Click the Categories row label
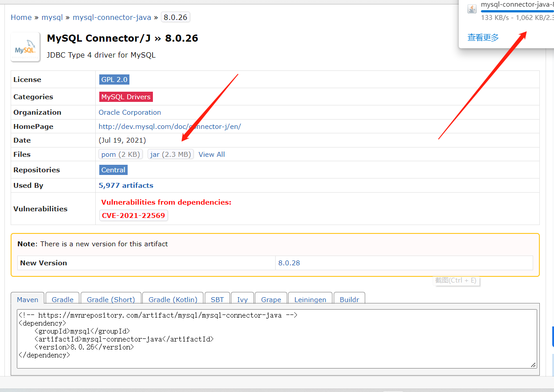 coord(33,97)
